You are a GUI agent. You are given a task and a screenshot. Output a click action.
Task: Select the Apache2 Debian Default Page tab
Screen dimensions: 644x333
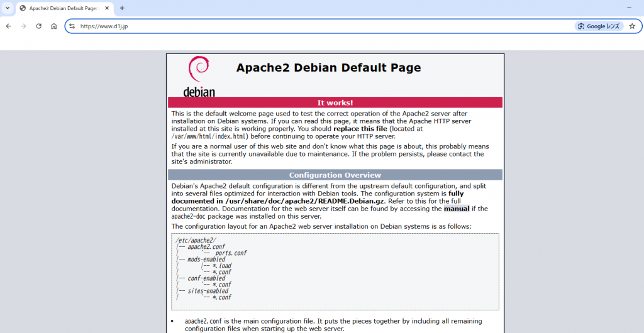(x=65, y=8)
